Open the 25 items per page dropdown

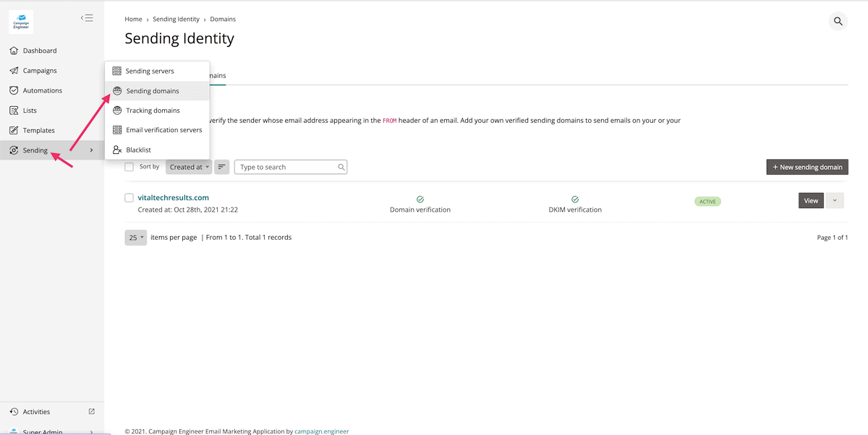[136, 237]
